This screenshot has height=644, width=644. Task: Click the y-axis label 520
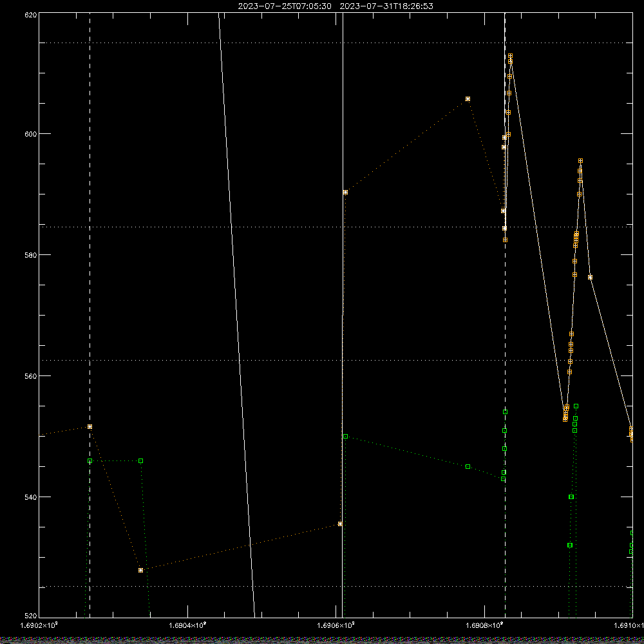pos(31,616)
